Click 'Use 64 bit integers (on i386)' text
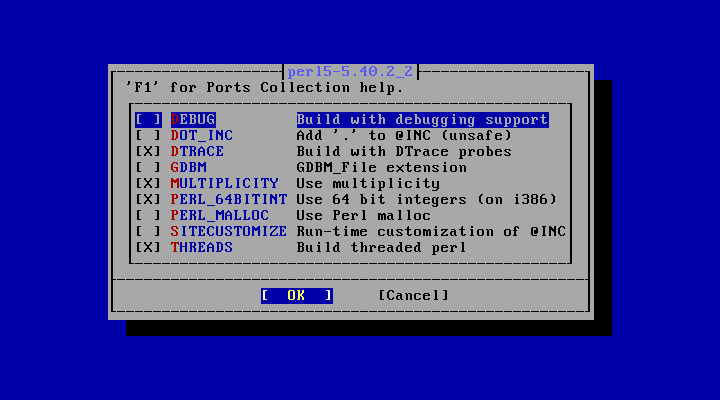The height and width of the screenshot is (400, 720). tap(427, 199)
